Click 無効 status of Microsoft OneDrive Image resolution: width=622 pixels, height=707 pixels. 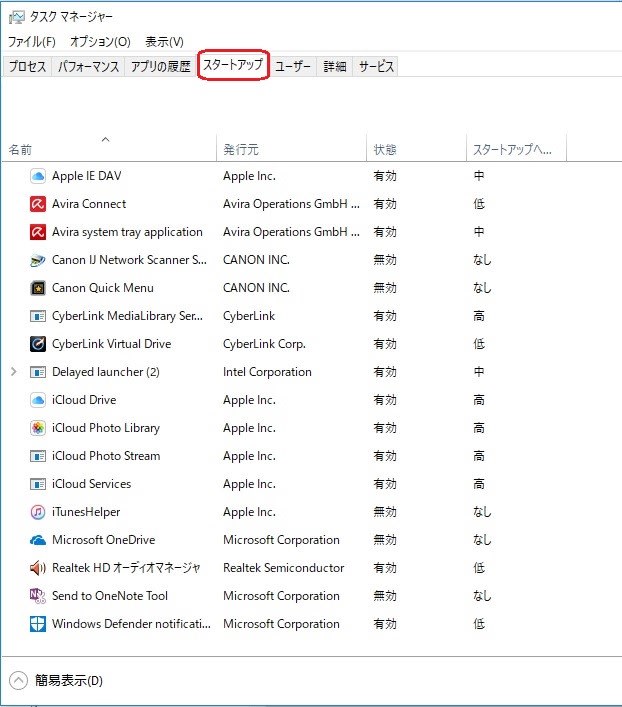tap(385, 540)
